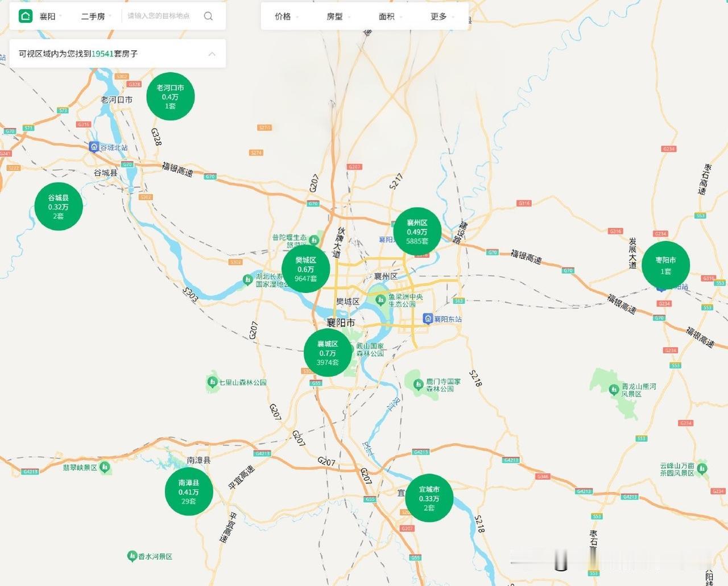Click the 襄阳东站 train station icon
This screenshot has width=728, height=586.
pyautogui.click(x=428, y=319)
